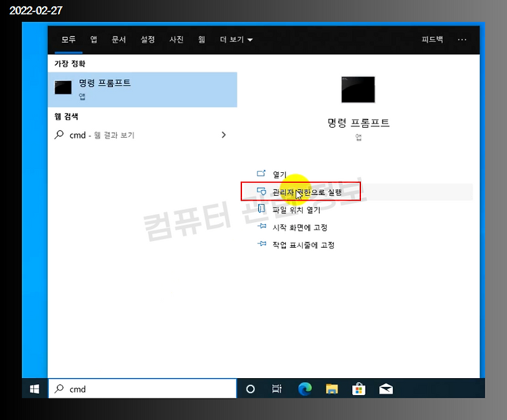Launch Microsoft Edge from taskbar
This screenshot has width=507, height=420.
[x=305, y=389]
